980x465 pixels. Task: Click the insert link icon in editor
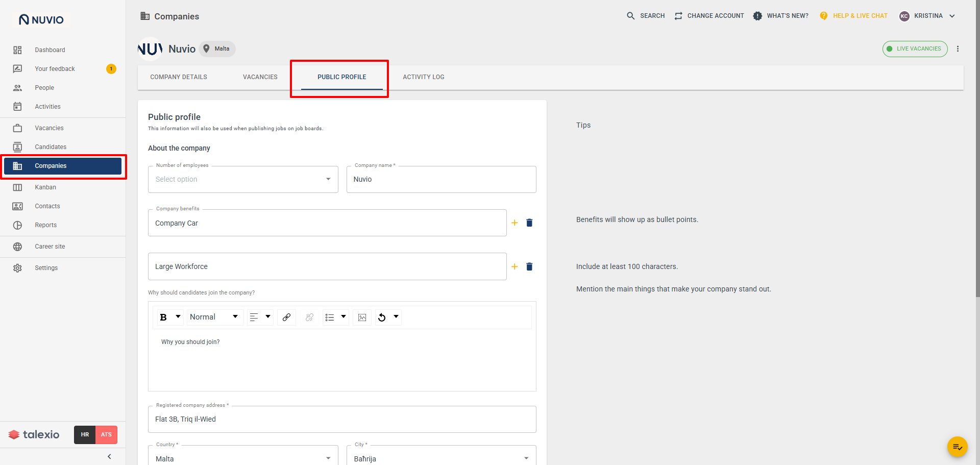[286, 317]
